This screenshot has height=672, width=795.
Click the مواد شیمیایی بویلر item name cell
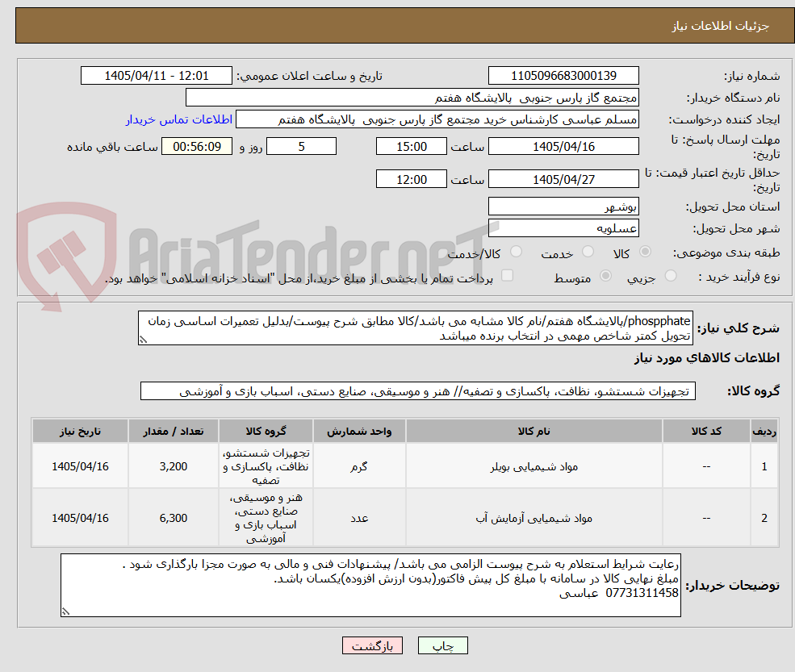pyautogui.click(x=533, y=466)
